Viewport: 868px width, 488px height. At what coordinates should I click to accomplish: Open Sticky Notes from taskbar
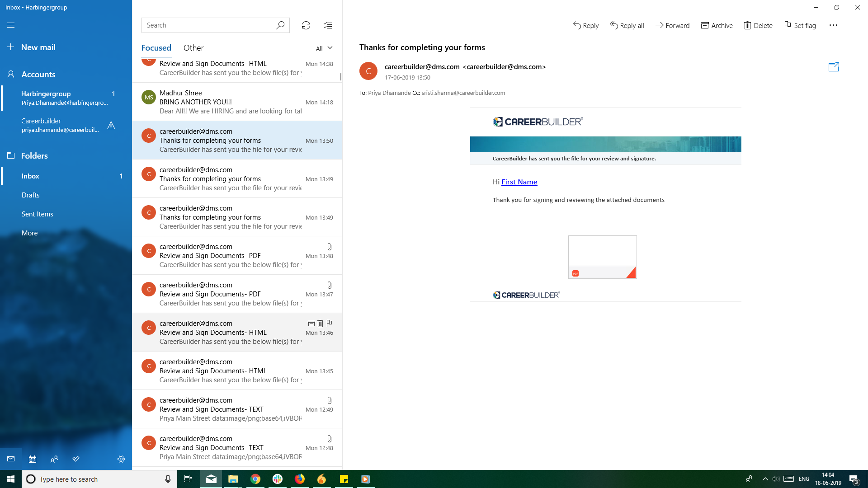pyautogui.click(x=344, y=479)
